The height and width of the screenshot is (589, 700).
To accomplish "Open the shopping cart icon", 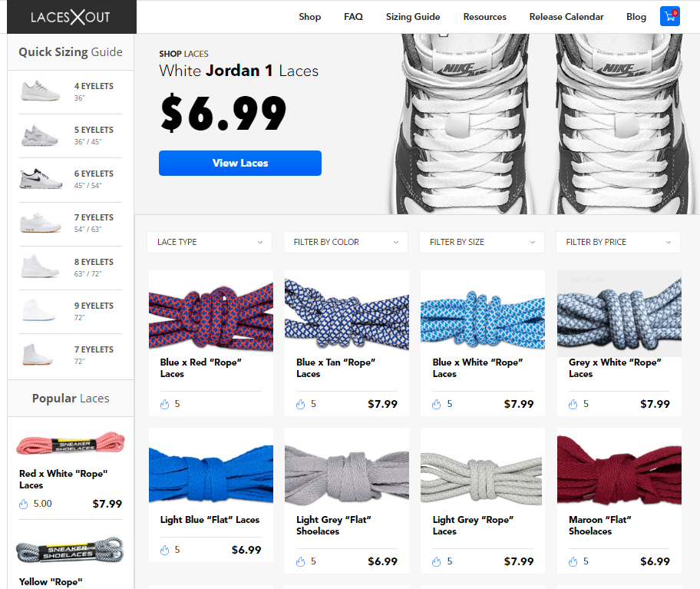I will (669, 17).
